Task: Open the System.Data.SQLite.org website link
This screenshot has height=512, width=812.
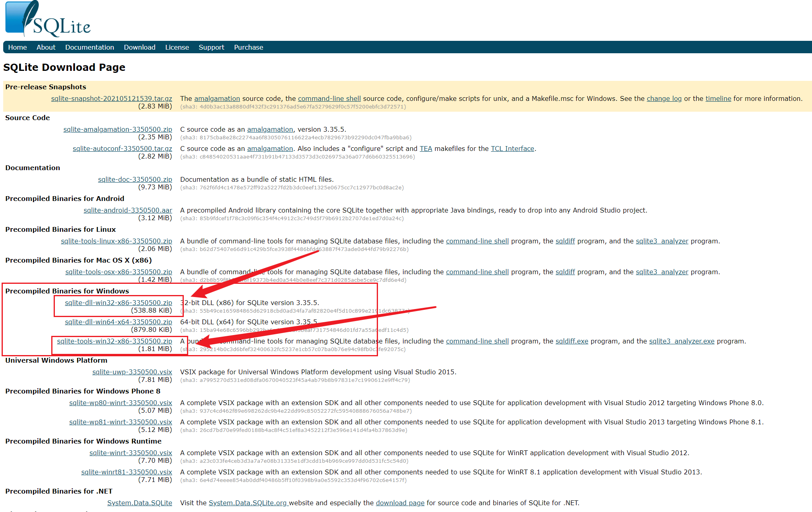Action: [x=248, y=503]
